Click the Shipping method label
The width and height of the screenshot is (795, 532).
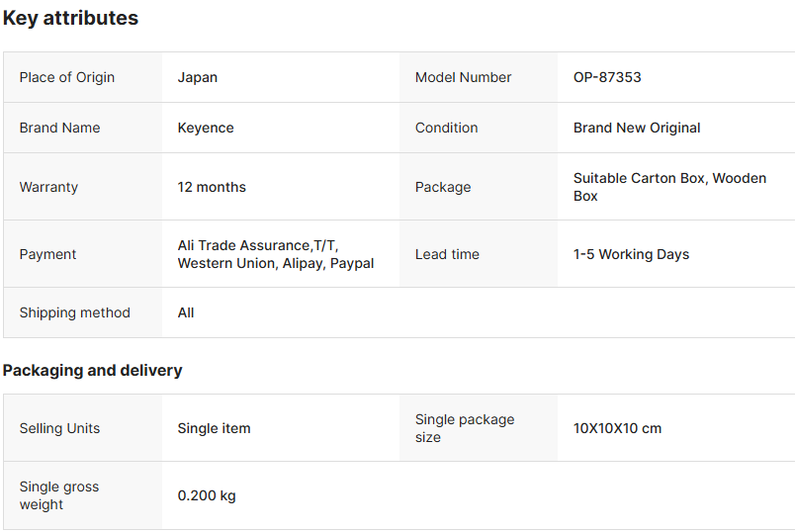(x=75, y=312)
